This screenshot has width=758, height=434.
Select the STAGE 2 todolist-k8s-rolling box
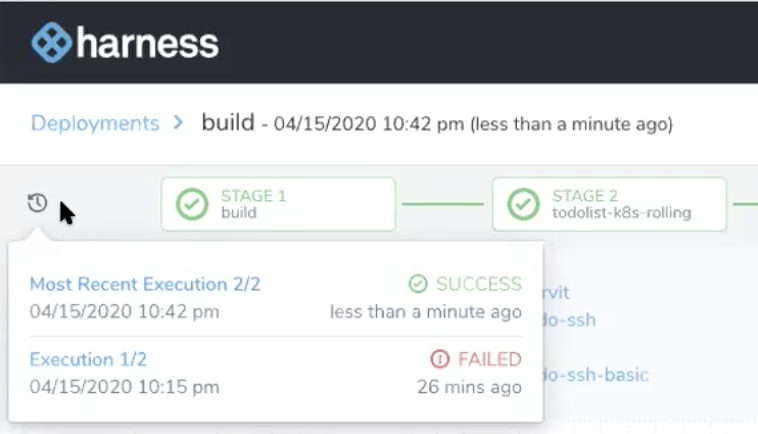pos(609,204)
